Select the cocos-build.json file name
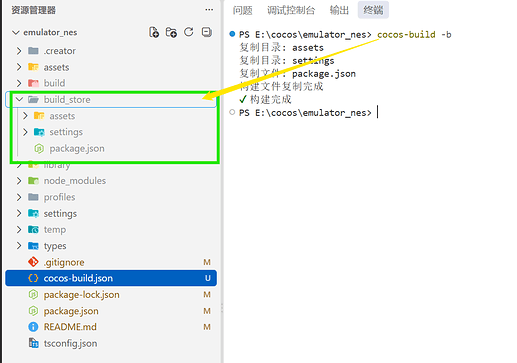 [78, 278]
